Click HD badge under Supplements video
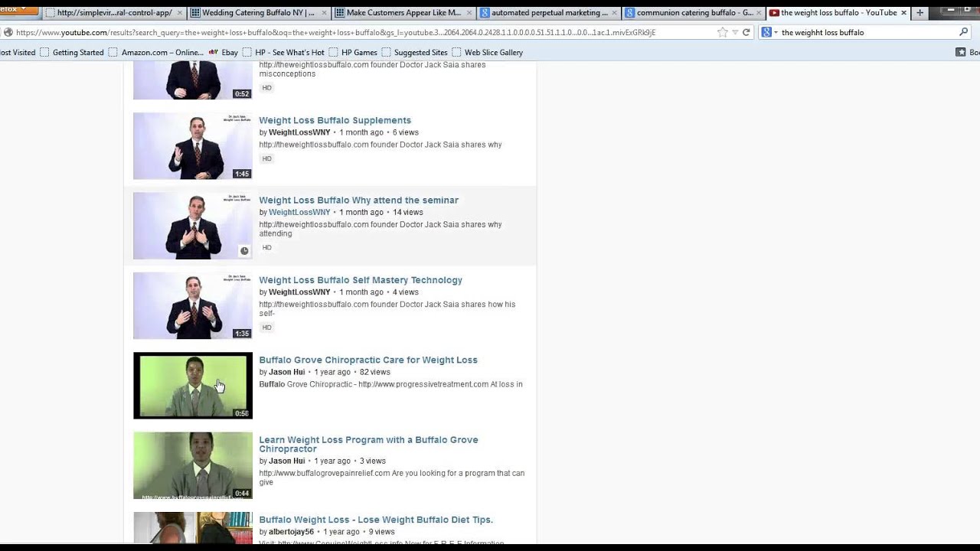Image resolution: width=980 pixels, height=551 pixels. (x=266, y=158)
